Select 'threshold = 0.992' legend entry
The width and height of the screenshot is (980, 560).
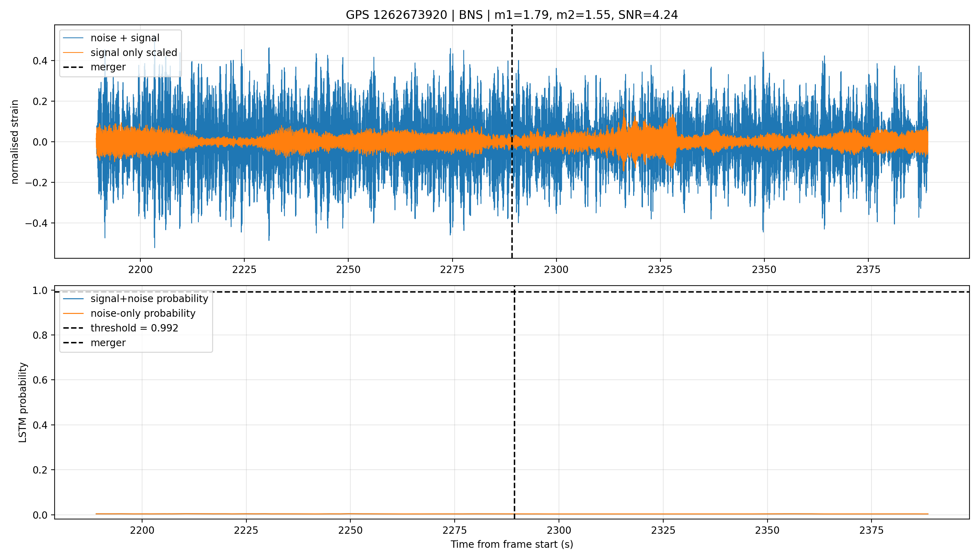click(120, 328)
